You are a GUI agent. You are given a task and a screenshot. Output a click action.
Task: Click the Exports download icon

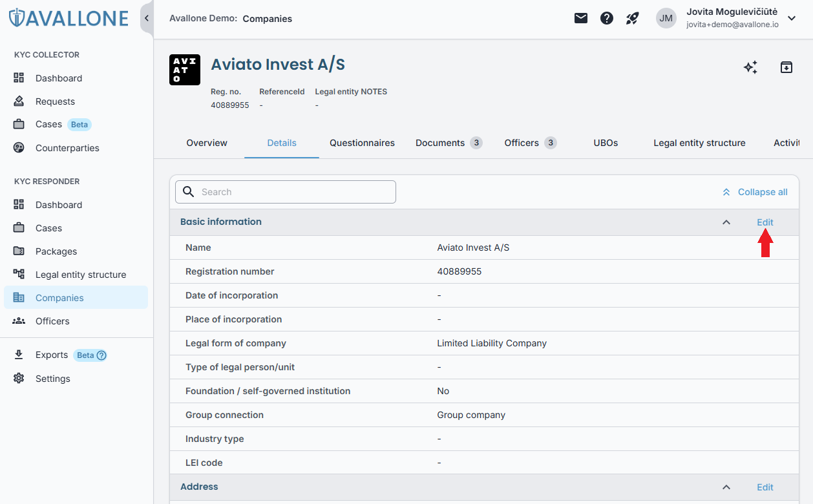coord(19,354)
